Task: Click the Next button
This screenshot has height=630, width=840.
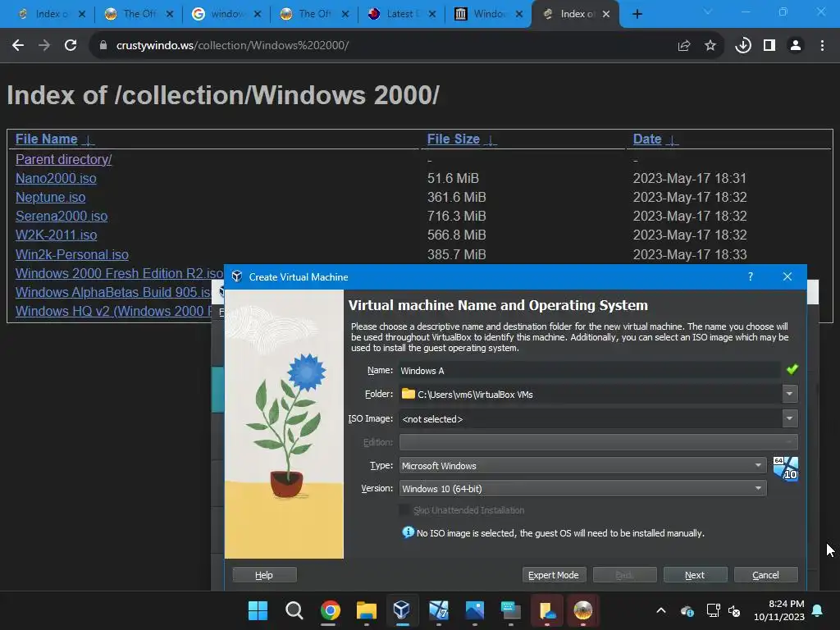Action: pos(695,575)
